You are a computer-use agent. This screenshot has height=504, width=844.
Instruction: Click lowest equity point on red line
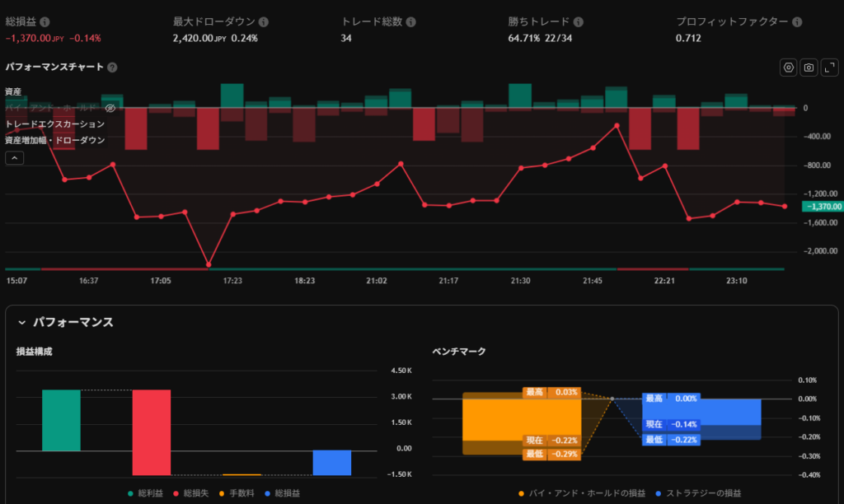point(208,265)
